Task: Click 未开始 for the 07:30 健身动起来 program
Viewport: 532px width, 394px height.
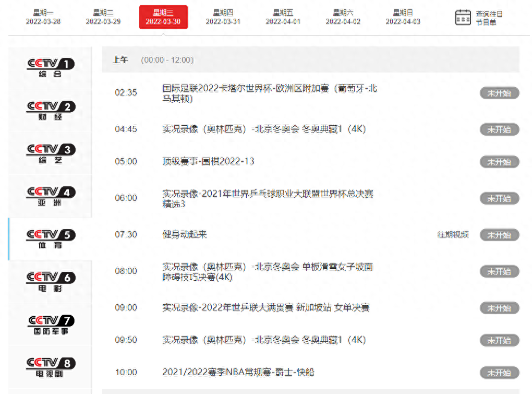Action: click(499, 235)
